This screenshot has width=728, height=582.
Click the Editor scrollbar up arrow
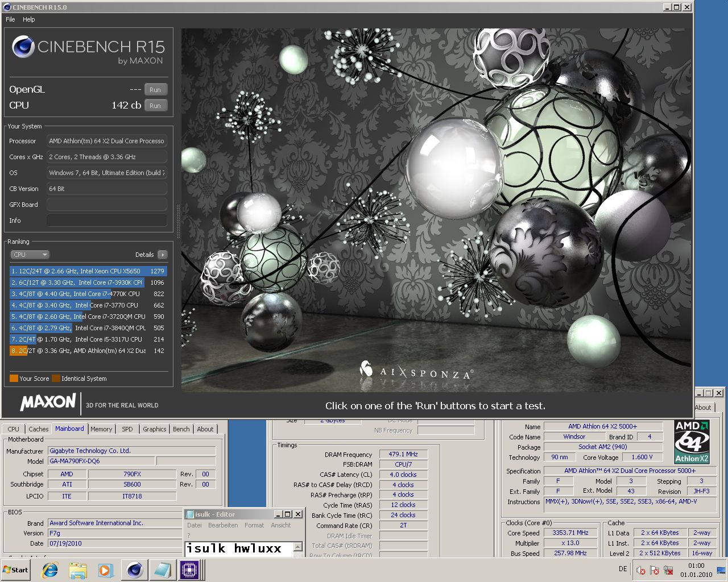pyautogui.click(x=298, y=547)
